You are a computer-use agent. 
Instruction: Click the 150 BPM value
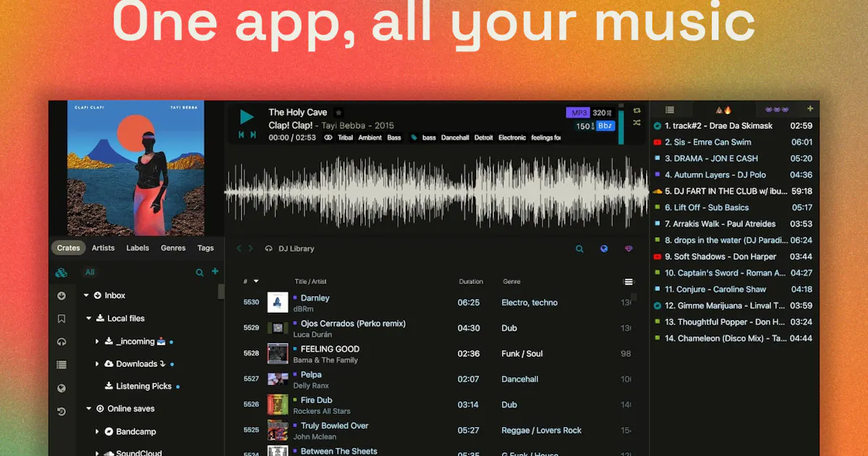click(583, 126)
